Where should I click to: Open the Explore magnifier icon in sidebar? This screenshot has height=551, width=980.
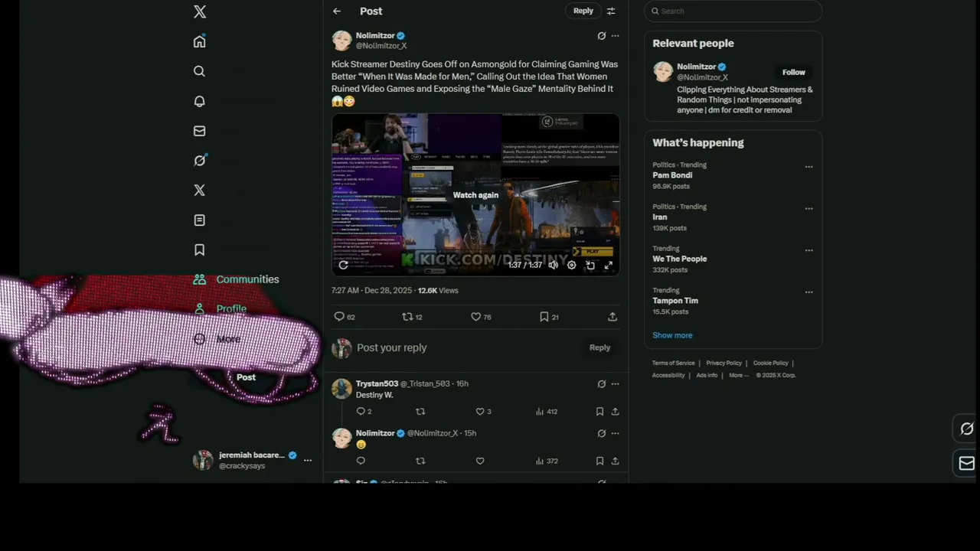coord(200,71)
